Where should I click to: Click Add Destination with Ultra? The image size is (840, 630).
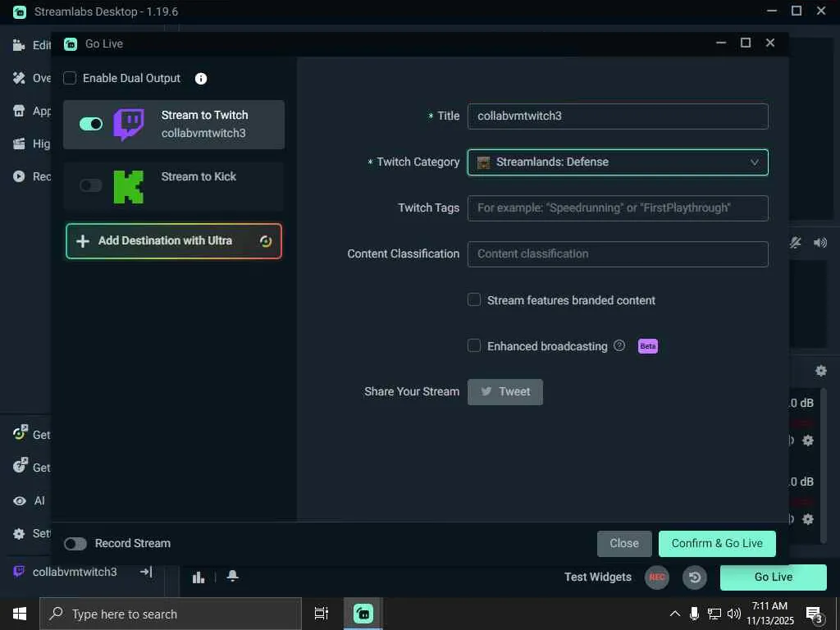coord(174,241)
